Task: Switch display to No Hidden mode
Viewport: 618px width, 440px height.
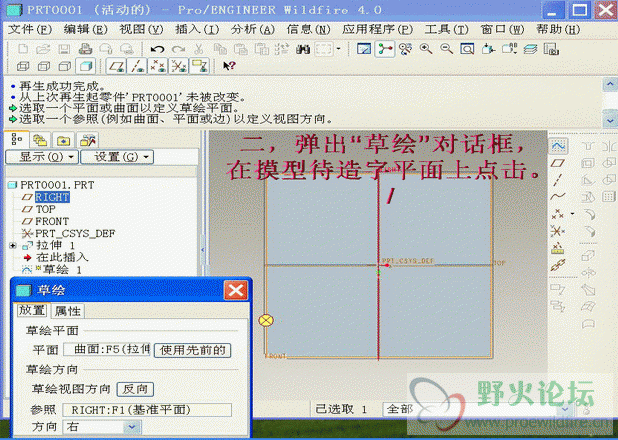Action: (x=64, y=66)
